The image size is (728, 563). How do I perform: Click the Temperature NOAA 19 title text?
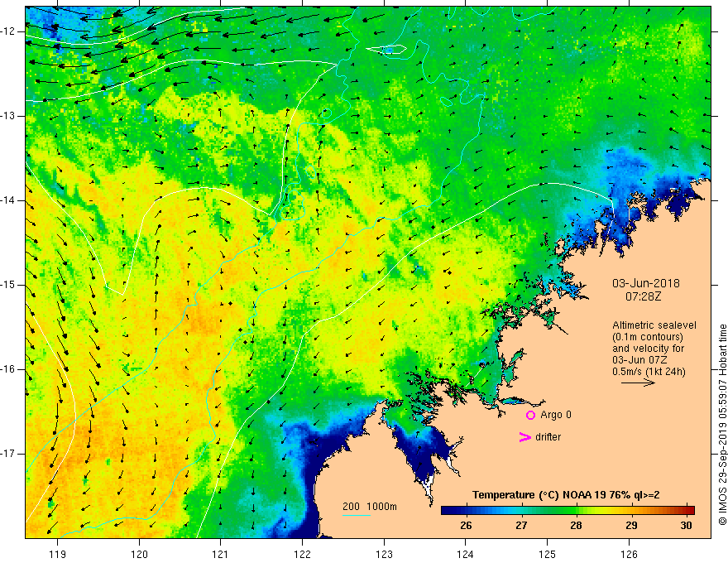click(x=566, y=495)
